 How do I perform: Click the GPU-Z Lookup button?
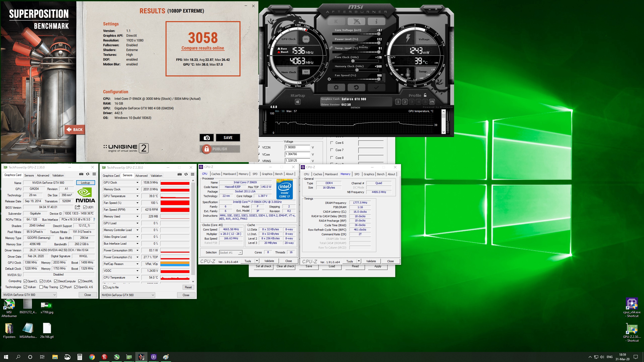point(85,183)
